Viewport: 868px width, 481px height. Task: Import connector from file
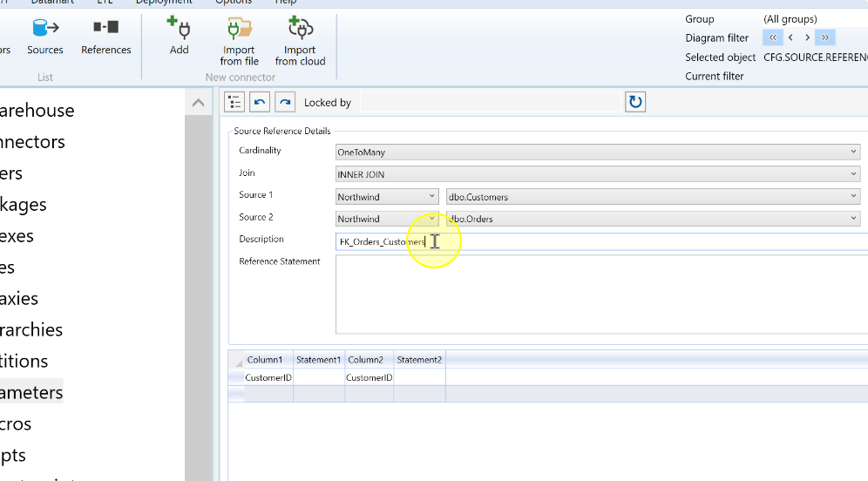(239, 42)
